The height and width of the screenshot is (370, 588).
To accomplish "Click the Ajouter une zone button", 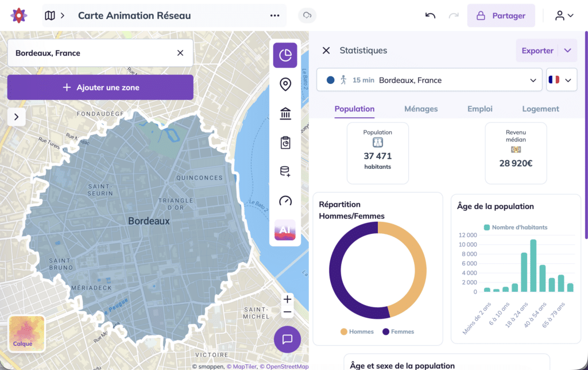I will tap(100, 87).
